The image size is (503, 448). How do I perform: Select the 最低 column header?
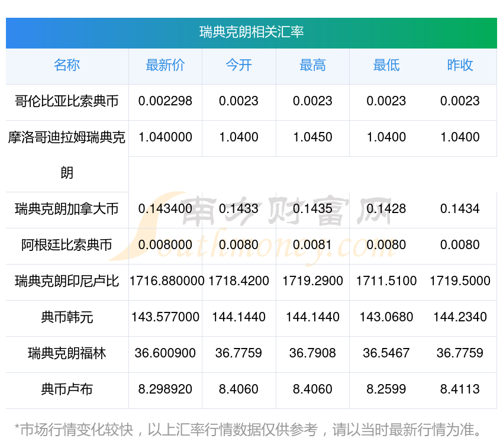(x=386, y=65)
